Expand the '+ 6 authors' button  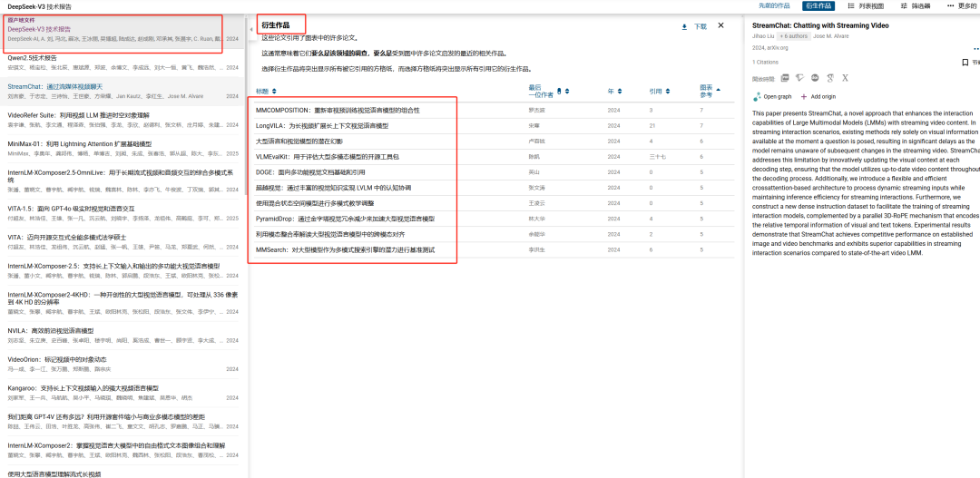pyautogui.click(x=793, y=36)
